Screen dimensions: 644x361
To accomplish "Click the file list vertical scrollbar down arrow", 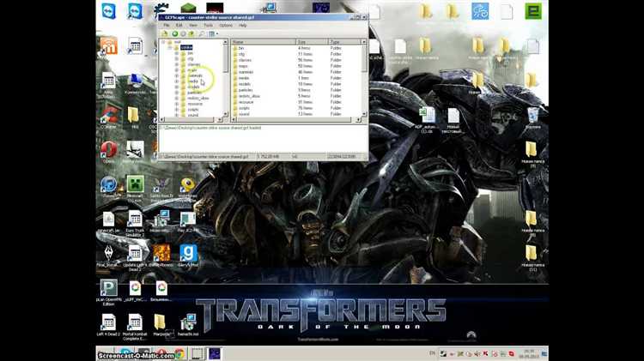I will [x=364, y=114].
